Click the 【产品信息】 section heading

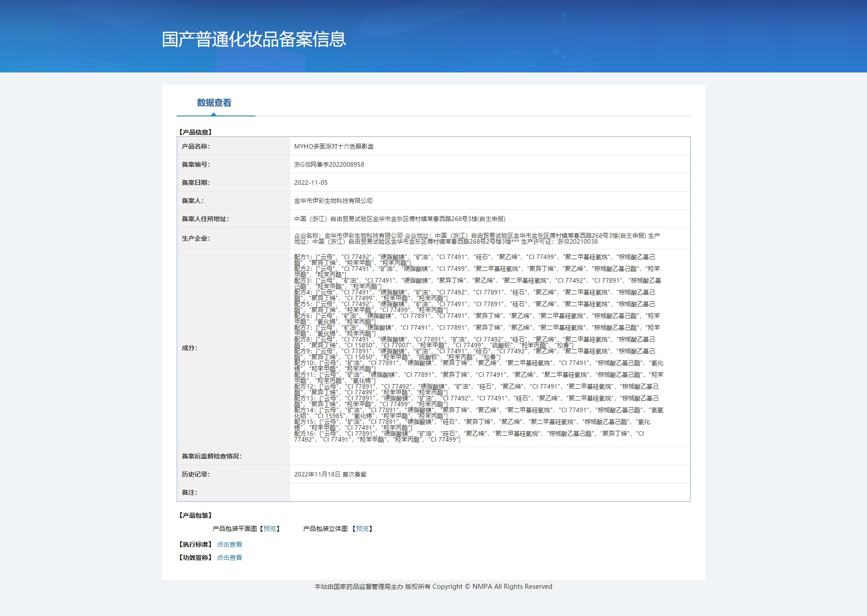[195, 132]
